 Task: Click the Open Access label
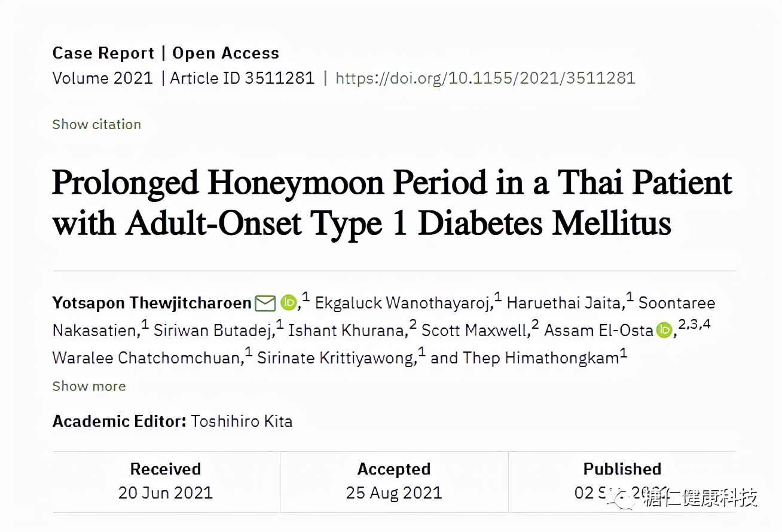coord(225,53)
